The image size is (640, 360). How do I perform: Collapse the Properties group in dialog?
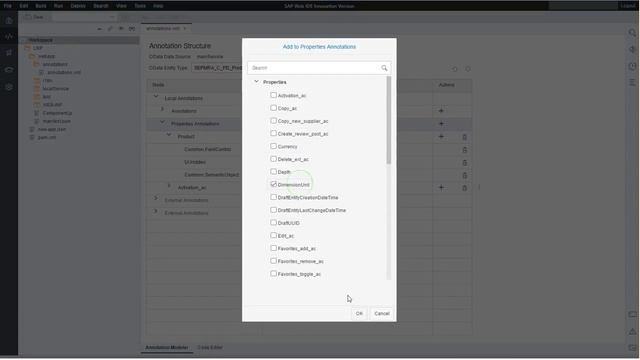tap(256, 82)
